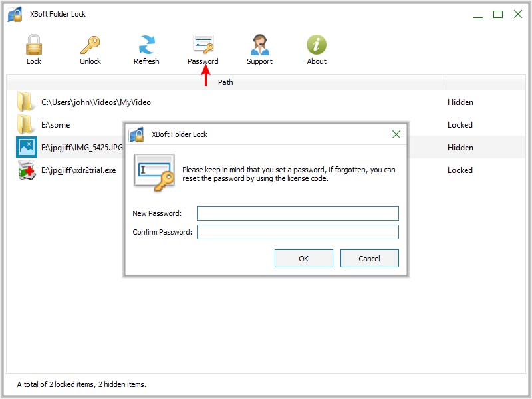
Task: Refresh the list with the Refresh icon
Action: tap(146, 45)
